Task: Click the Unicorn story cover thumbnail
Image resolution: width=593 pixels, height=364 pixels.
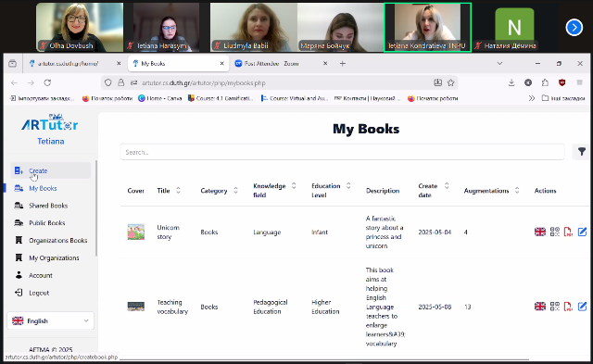Action: 136,232
